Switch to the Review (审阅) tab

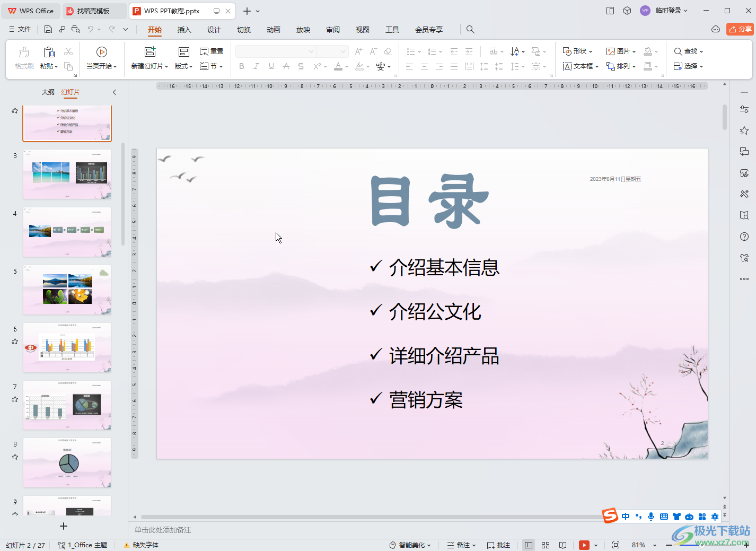pos(332,30)
